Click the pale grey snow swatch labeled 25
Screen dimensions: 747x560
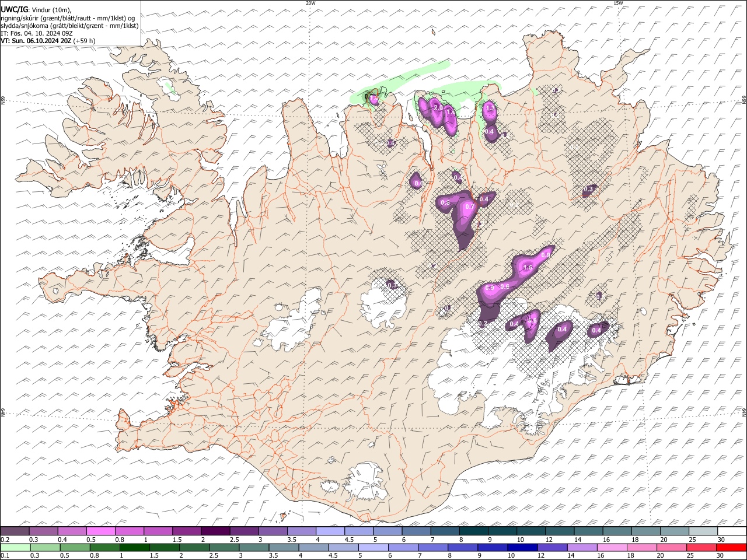[703, 531]
